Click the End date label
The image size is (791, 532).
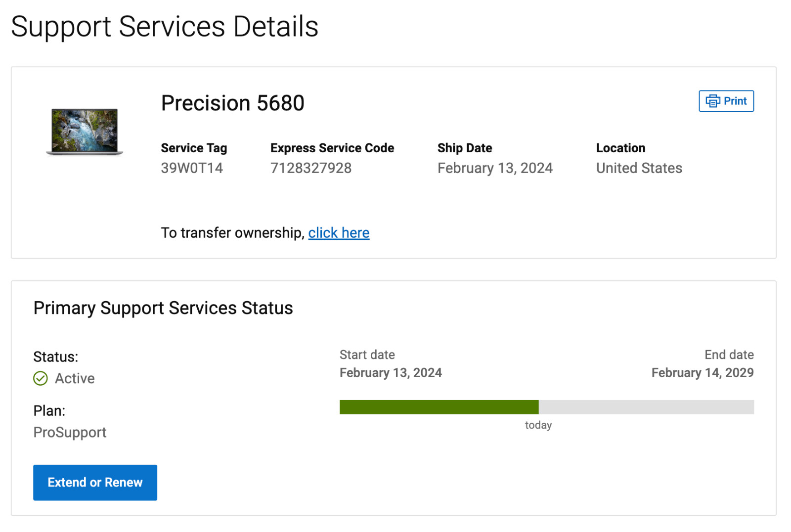729,355
